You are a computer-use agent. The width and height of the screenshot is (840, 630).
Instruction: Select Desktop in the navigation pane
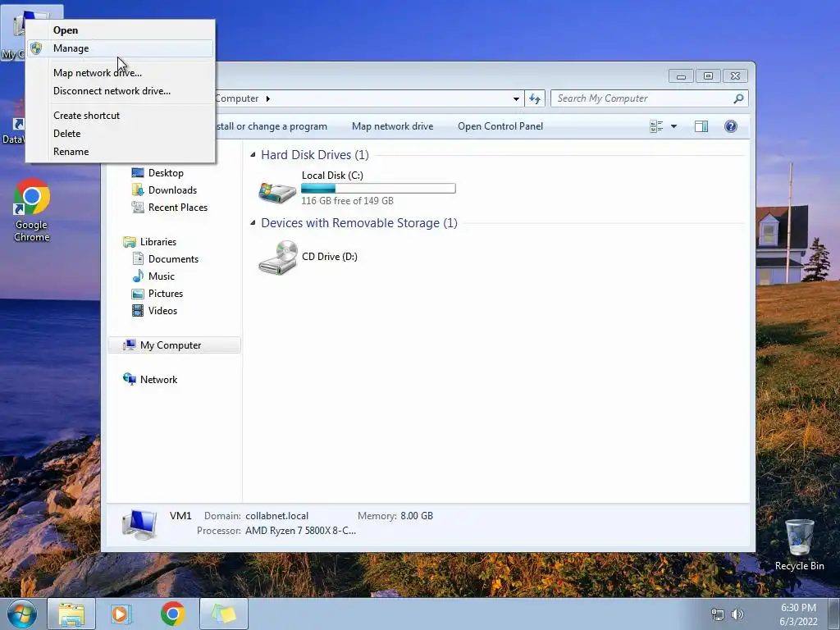(166, 173)
